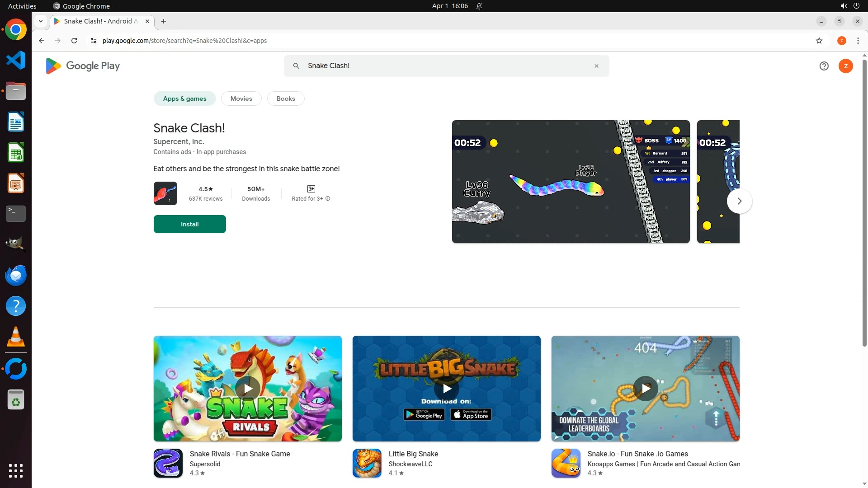Open Supercent, Inc. developer link
This screenshot has height=488, width=868.
(179, 141)
